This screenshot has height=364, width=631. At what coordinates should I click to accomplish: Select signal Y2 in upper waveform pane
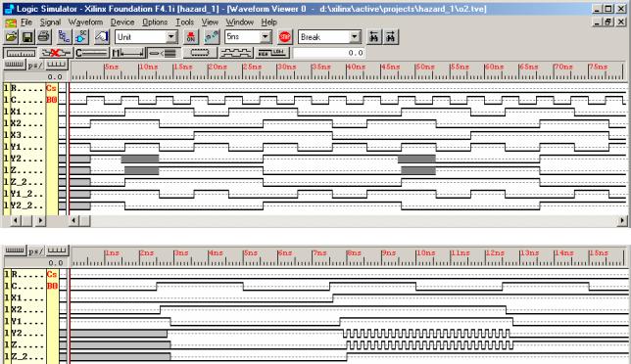click(x=26, y=159)
